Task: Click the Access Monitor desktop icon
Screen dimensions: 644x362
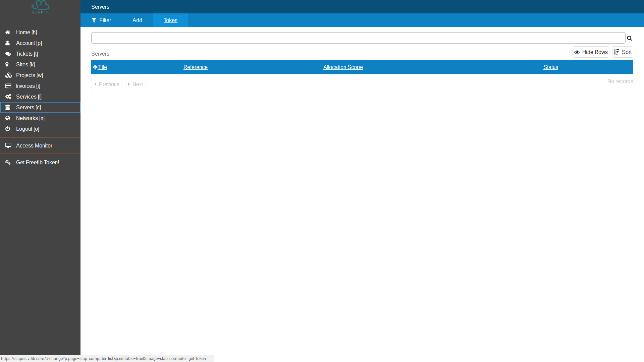Action: pyautogui.click(x=8, y=145)
